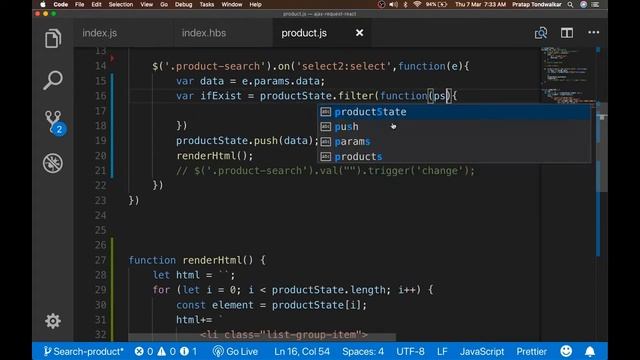Click the Open Changes editor action icon
Image resolution: width=640 pixels, height=360 pixels.
pyautogui.click(x=541, y=33)
